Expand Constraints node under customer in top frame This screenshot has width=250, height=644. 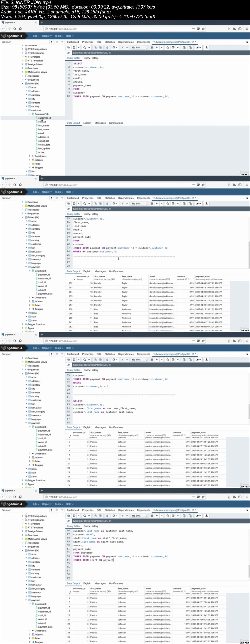coord(30,156)
